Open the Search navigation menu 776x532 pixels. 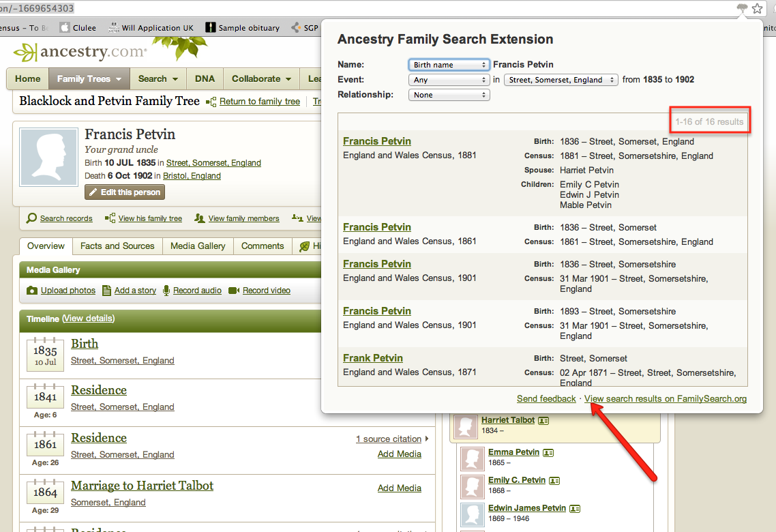(158, 78)
